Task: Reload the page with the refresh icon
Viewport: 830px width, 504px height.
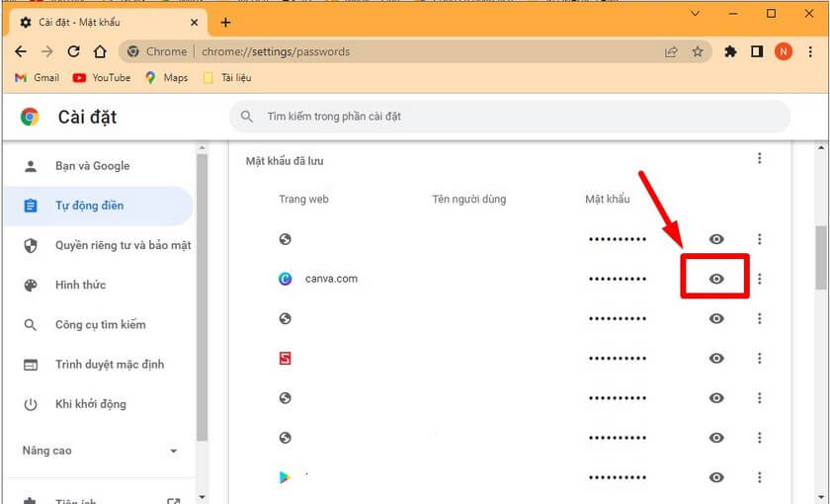Action: coord(73,51)
